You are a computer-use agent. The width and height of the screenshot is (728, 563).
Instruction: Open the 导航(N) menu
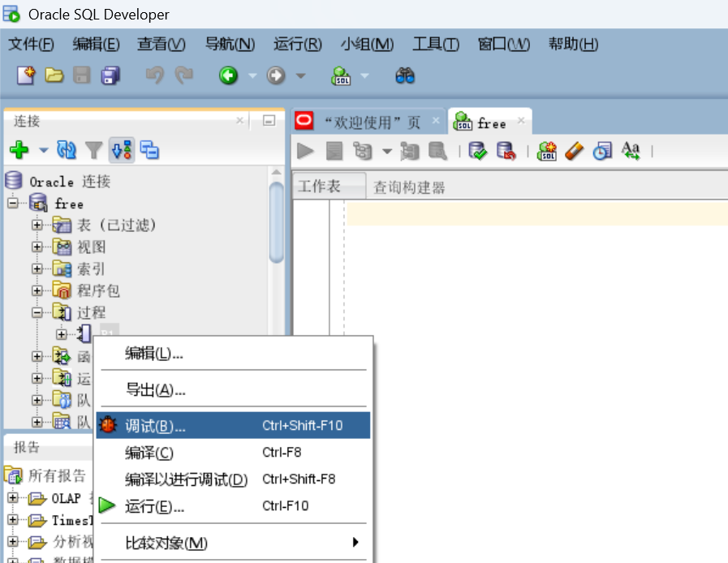tap(230, 44)
